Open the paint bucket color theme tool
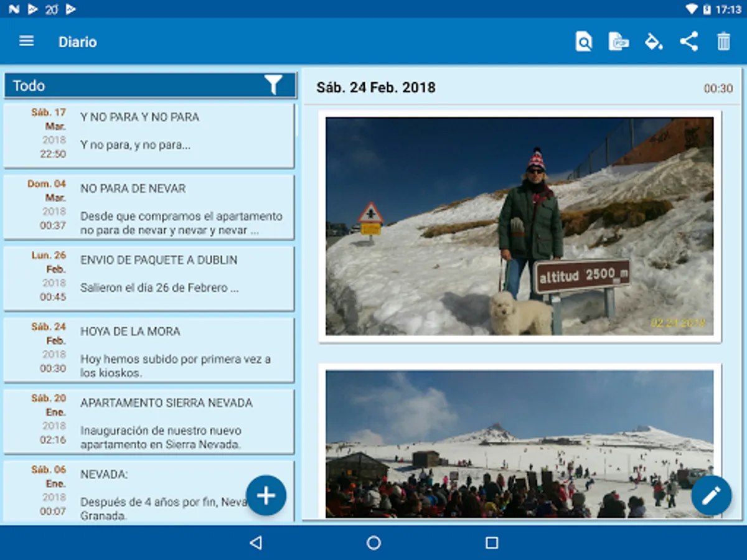Viewport: 747px width, 560px height. click(653, 42)
